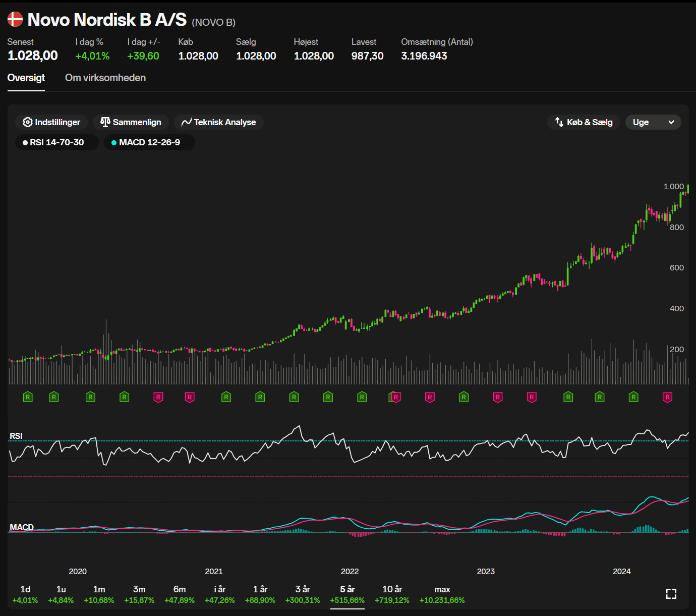Click the MACD panel label

tap(22, 527)
